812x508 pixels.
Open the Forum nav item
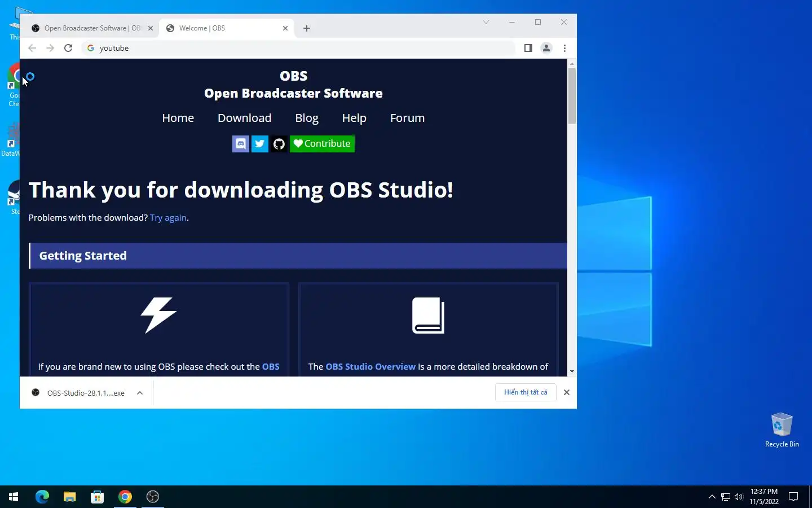[x=408, y=118]
